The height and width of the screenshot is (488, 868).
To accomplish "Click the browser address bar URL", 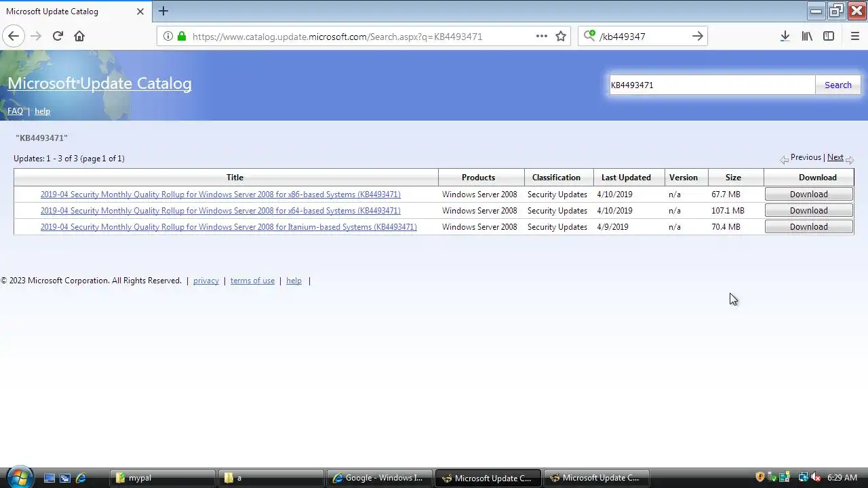I will click(x=337, y=37).
